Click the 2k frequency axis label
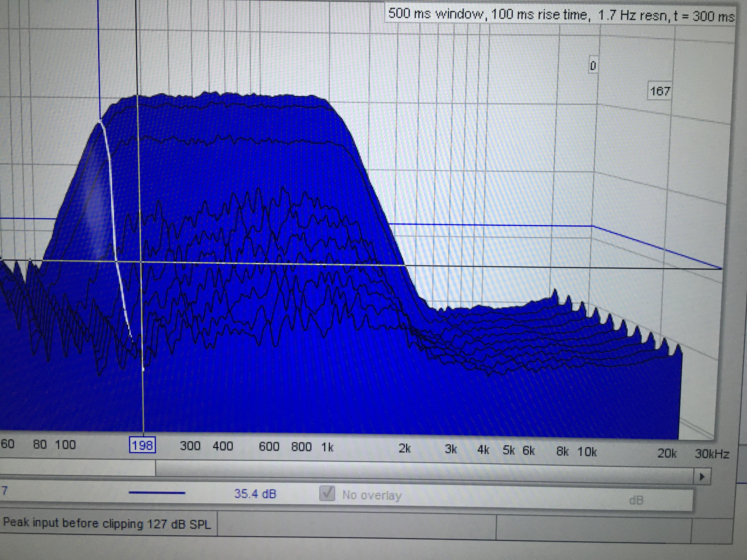 pos(404,448)
